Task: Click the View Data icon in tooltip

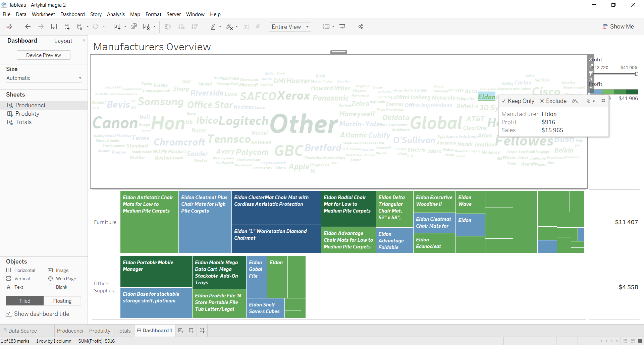Action: [x=603, y=101]
